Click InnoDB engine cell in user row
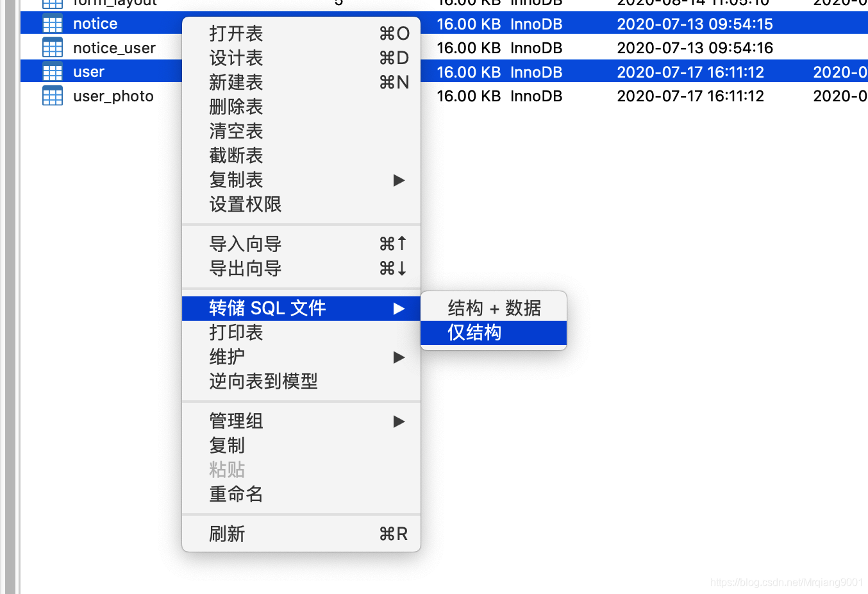Screen dimensions: 868x594 click(537, 72)
